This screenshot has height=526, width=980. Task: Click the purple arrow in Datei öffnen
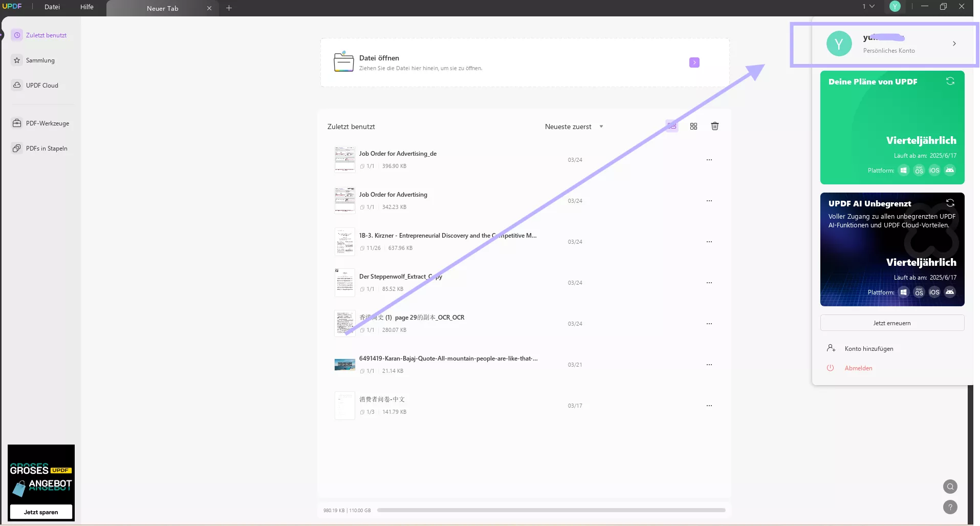pos(694,62)
